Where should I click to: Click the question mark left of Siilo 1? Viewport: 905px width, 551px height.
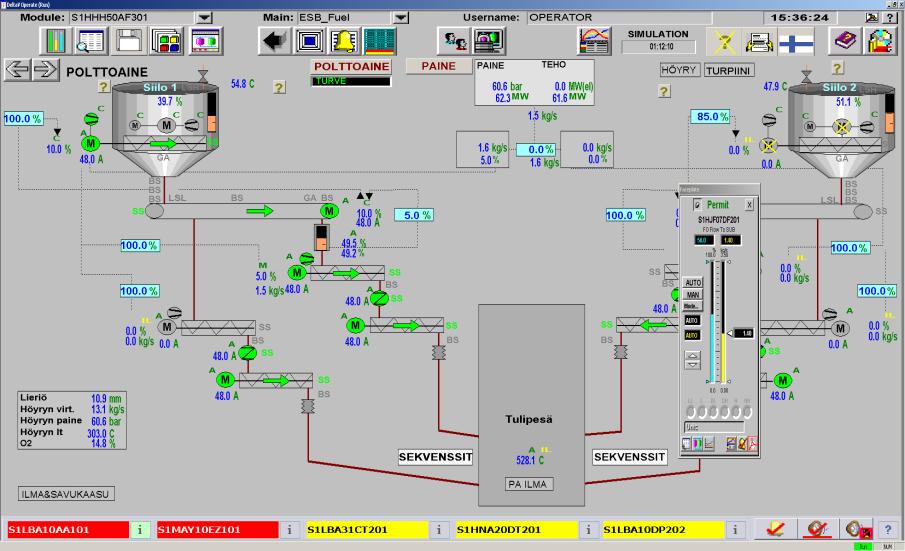click(103, 87)
